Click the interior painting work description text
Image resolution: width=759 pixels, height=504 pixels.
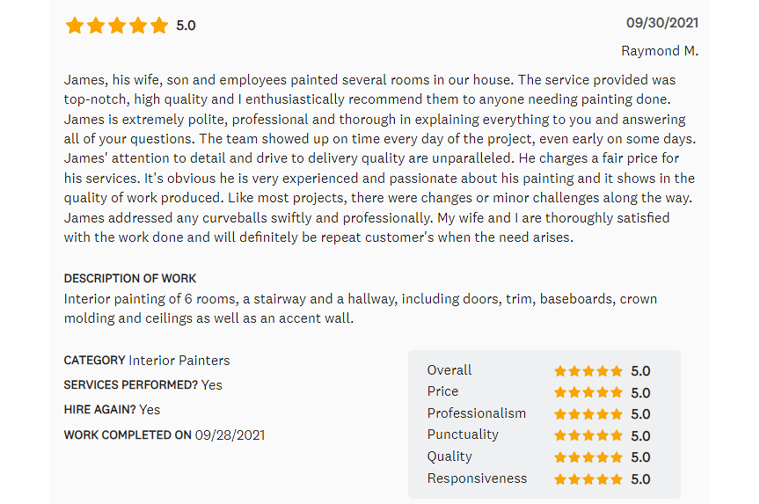coord(360,308)
